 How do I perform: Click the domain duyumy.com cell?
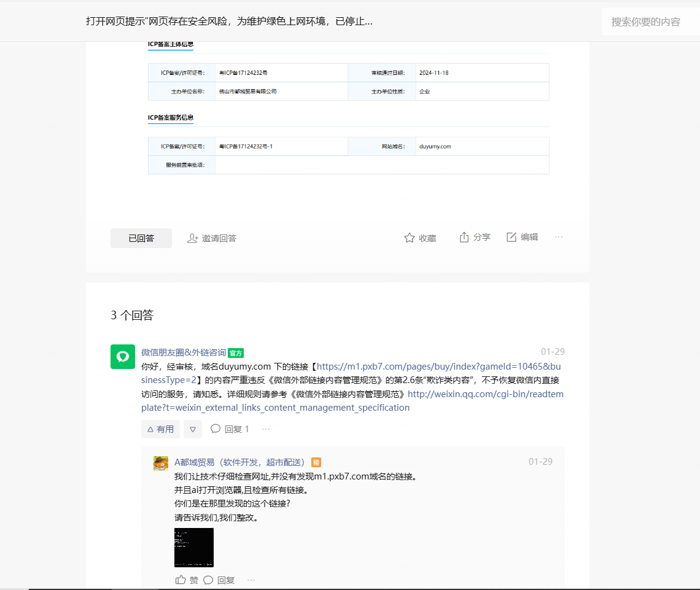pyautogui.click(x=482, y=146)
